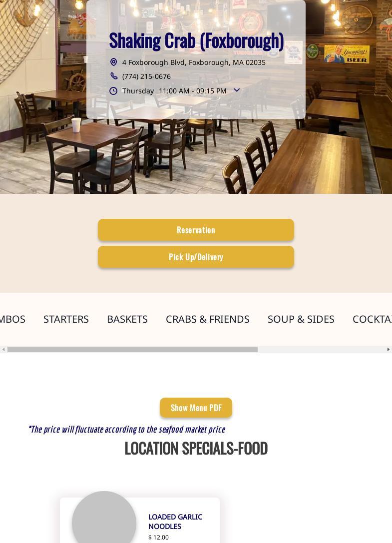Image resolution: width=392 pixels, height=543 pixels.
Task: Click the menu scrollbar left arrow
Action: point(3,349)
